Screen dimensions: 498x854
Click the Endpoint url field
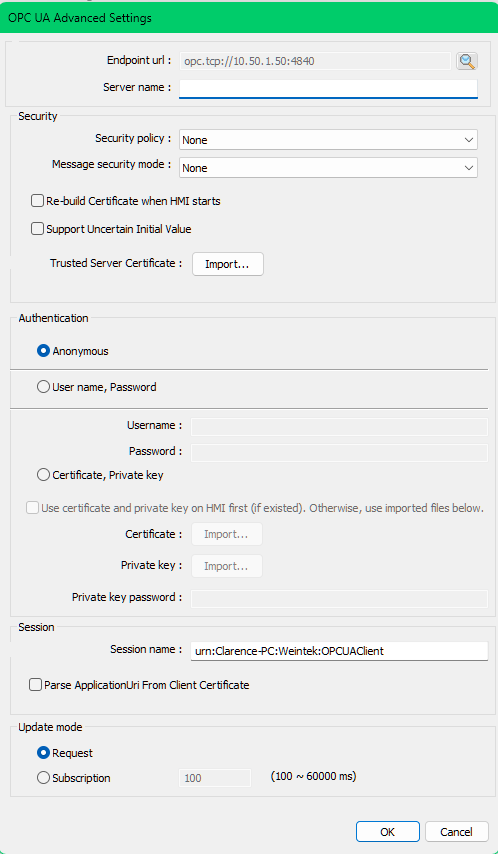coord(315,62)
